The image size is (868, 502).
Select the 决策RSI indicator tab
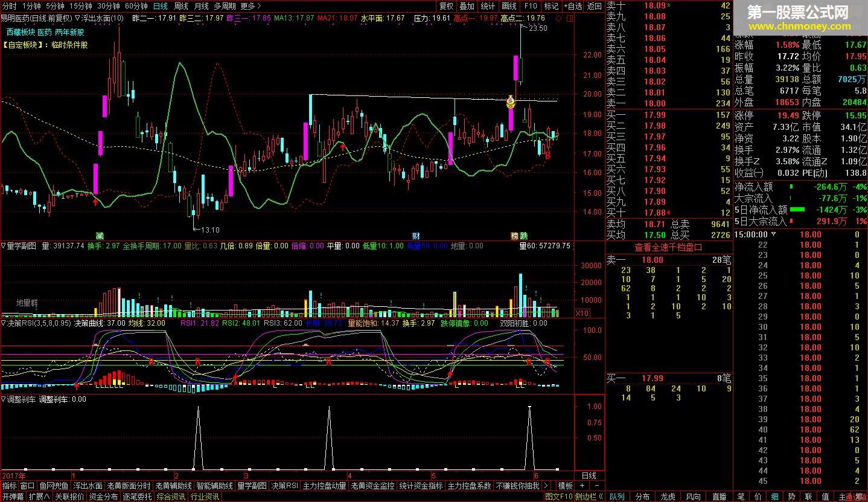(284, 486)
